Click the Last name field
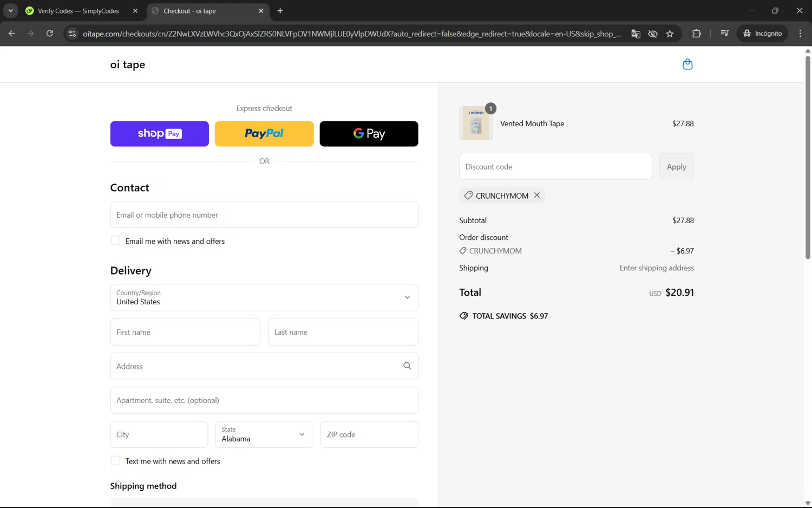Viewport: 812px width, 508px height. [x=343, y=332]
